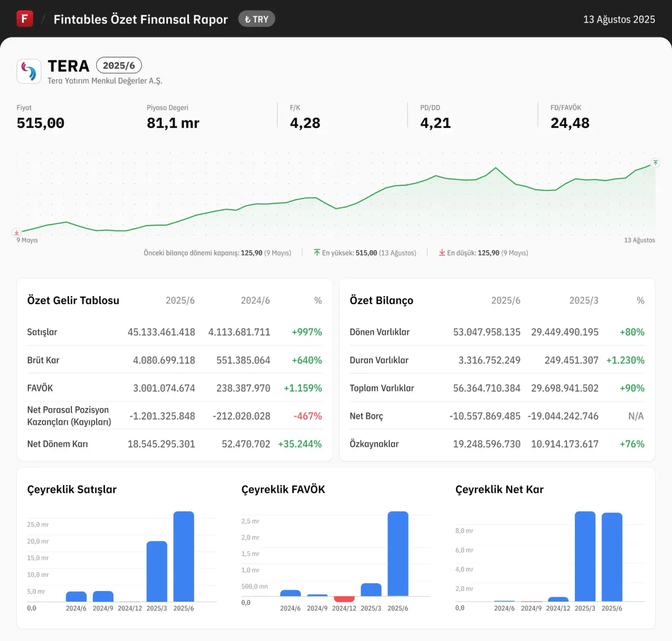Click the green high-point marker on chart
The image size is (672, 641).
tap(655, 163)
